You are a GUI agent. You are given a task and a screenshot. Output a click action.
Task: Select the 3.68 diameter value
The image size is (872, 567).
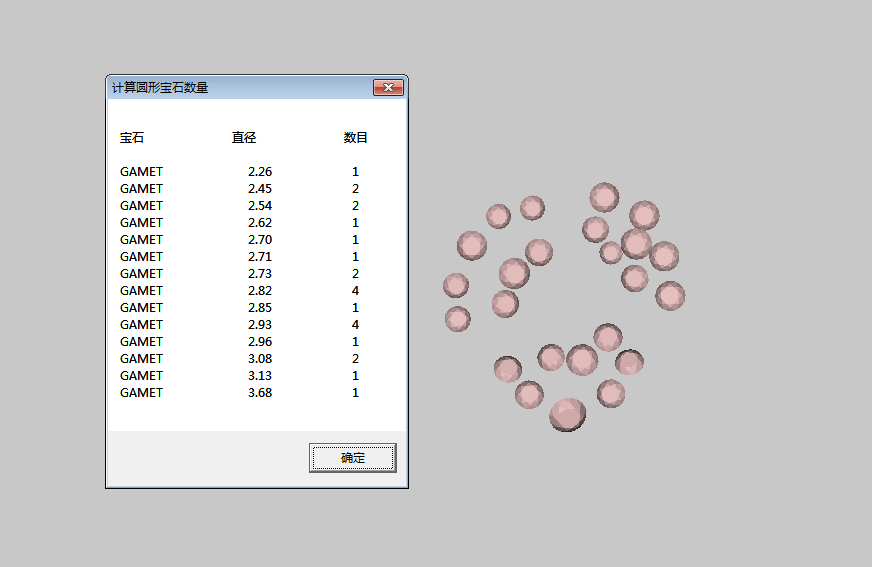tap(259, 393)
